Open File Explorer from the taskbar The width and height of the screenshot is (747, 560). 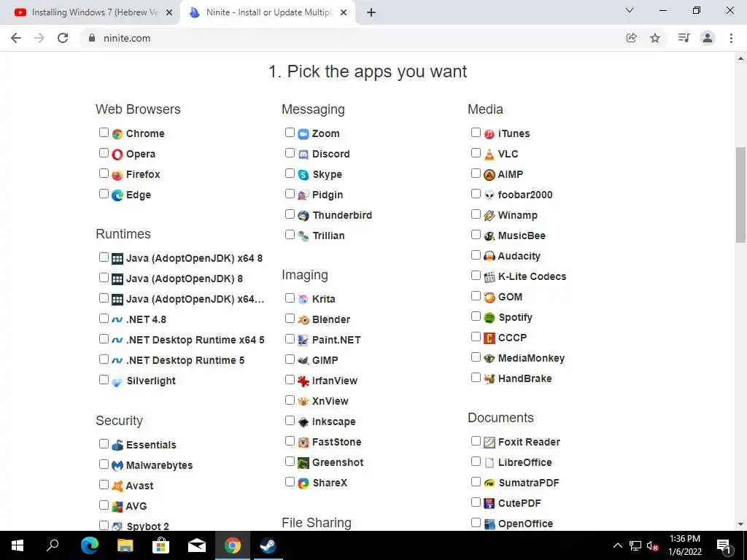click(x=125, y=545)
